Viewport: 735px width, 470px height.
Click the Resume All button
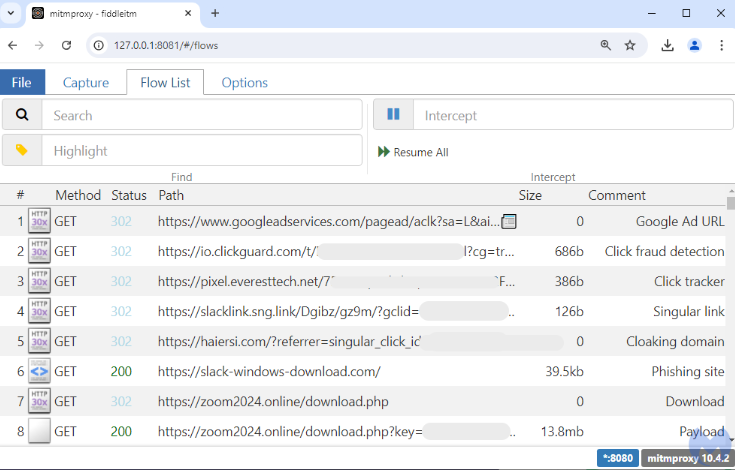click(413, 152)
